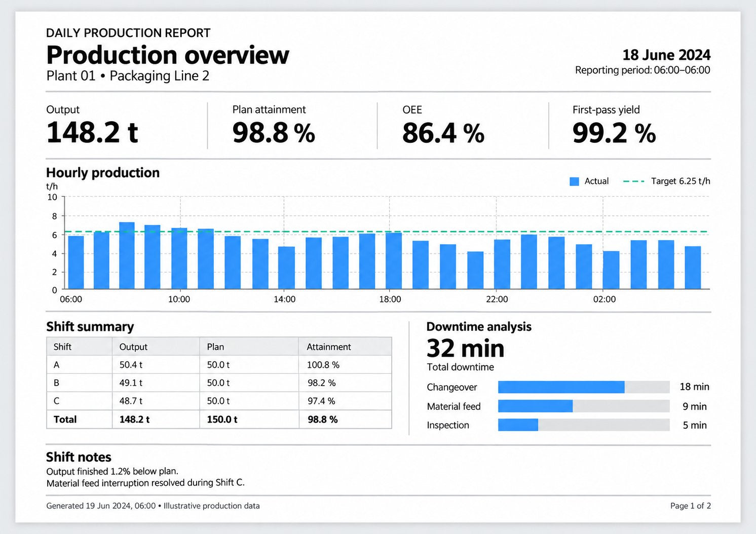Click the 'Target 6.25 t/h' legend label
The image size is (756, 534).
point(681,181)
